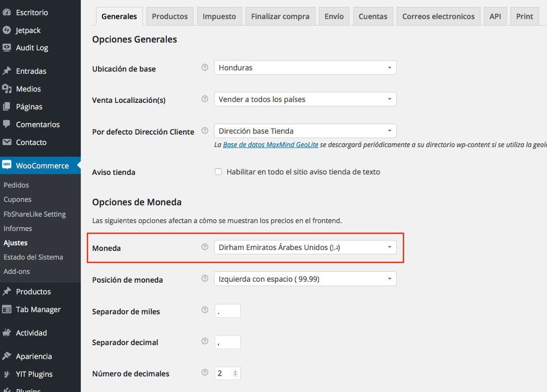Open Add-ons submenu item
The width and height of the screenshot is (547, 392).
[17, 271]
